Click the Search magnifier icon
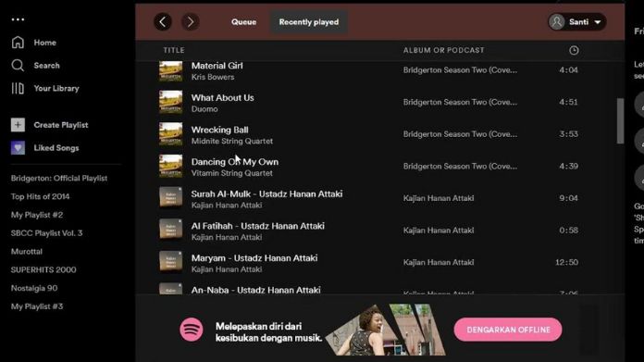The height and width of the screenshot is (362, 644). click(18, 66)
